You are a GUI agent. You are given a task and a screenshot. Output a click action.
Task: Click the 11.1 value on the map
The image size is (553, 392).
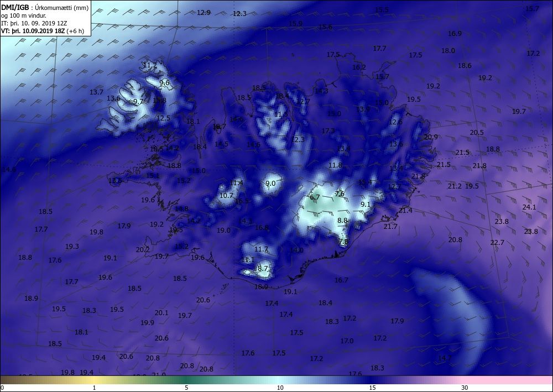248,260
